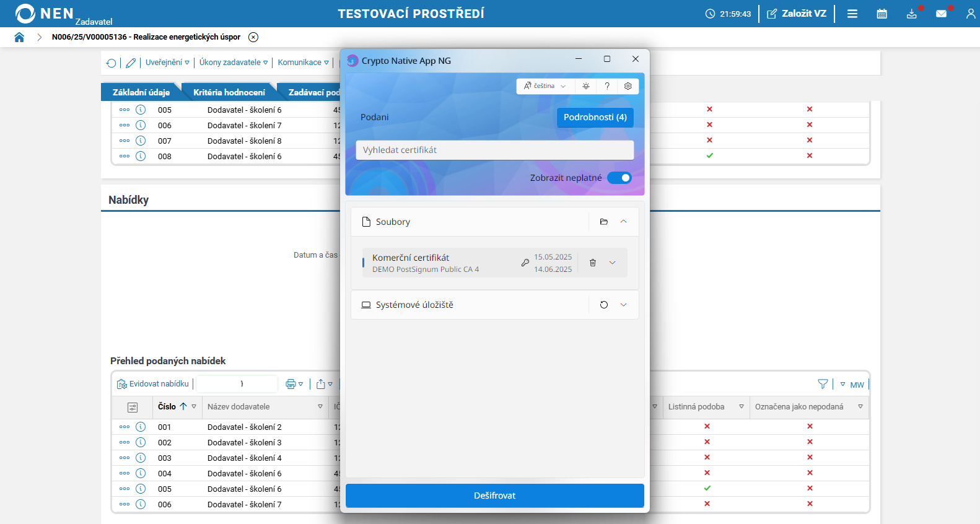
Task: Select the 'Dodavatel - školení 4' cell
Action: click(245, 458)
